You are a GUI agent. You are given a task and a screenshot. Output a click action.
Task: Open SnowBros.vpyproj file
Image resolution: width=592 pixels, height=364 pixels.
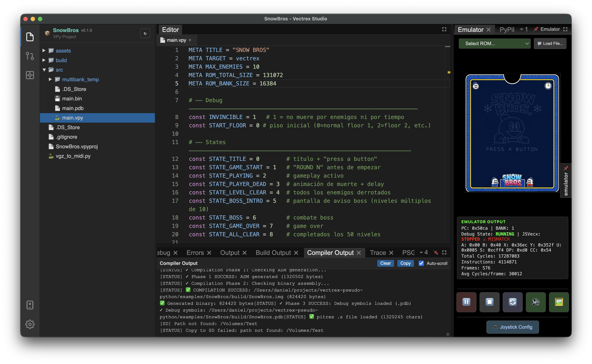[77, 146]
